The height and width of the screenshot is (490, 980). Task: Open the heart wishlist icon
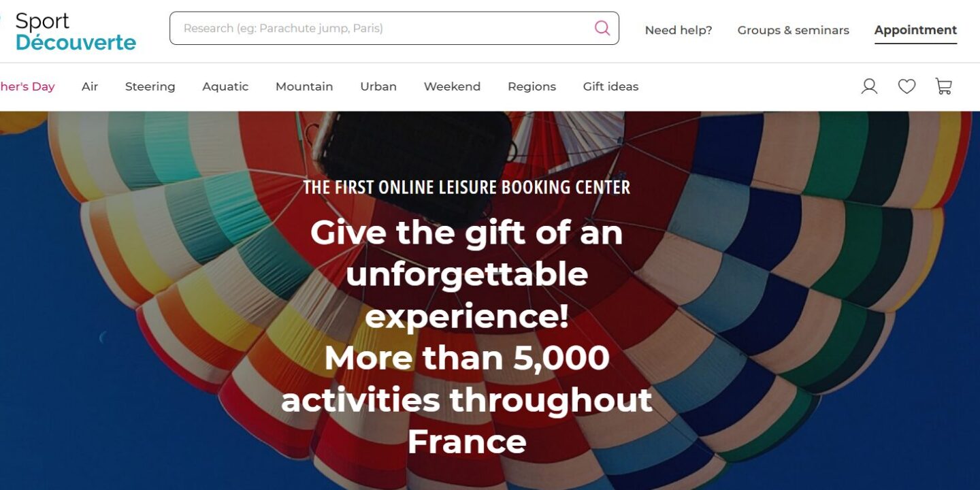coord(906,86)
